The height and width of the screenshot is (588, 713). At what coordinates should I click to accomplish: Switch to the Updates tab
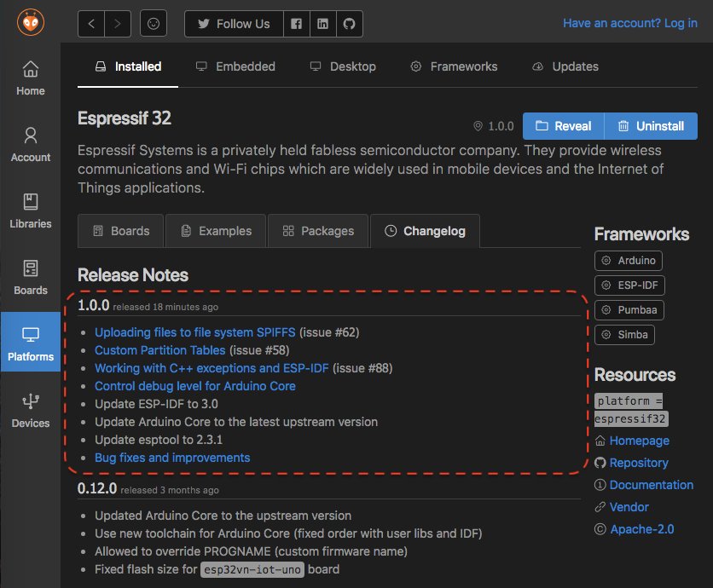click(565, 66)
